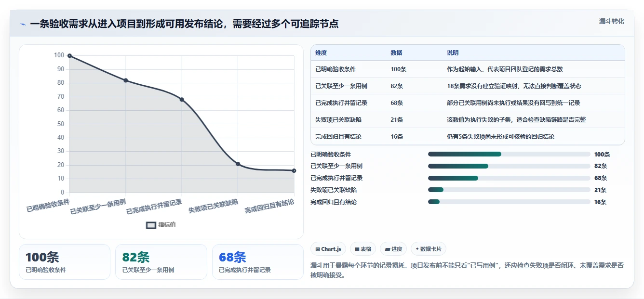
Task: Select table row cell 完成回归且有结论
Action: pyautogui.click(x=338, y=137)
